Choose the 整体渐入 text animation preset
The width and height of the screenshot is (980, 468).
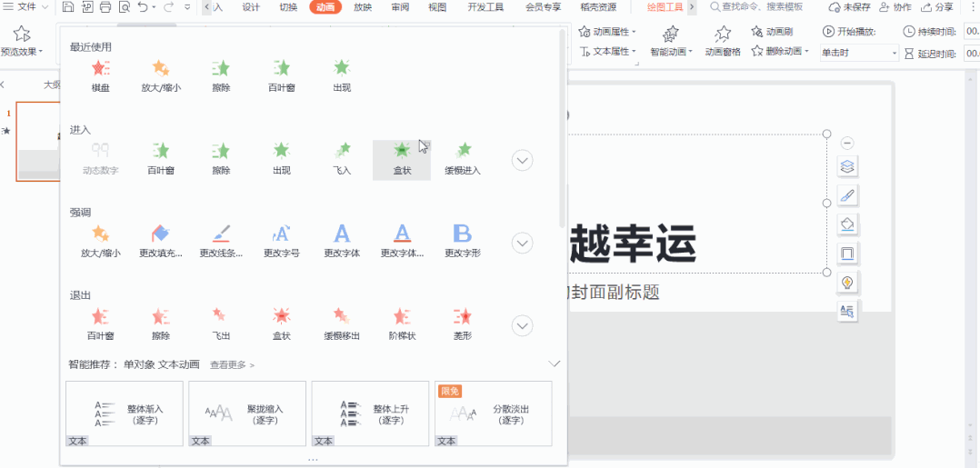(125, 413)
